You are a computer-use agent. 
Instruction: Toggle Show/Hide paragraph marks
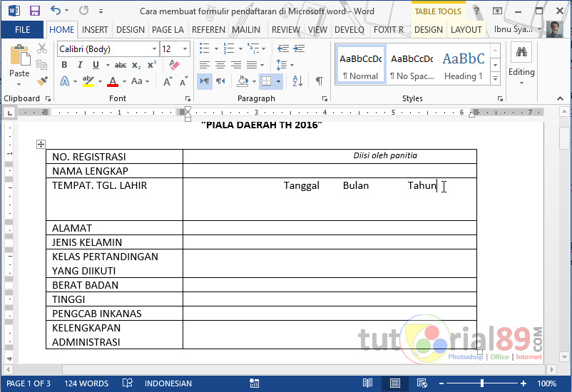[319, 81]
